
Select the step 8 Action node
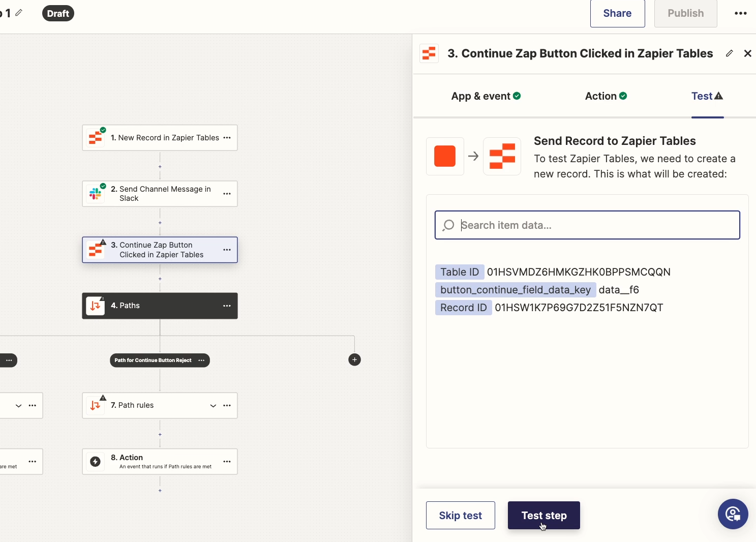pyautogui.click(x=160, y=461)
